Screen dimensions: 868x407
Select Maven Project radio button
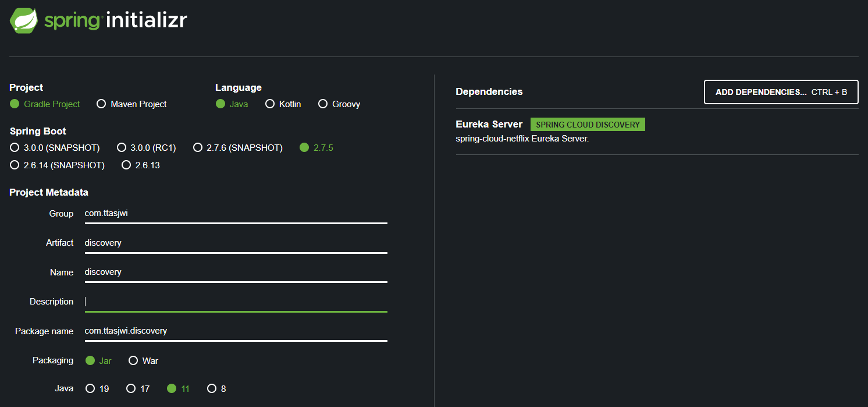tap(131, 104)
